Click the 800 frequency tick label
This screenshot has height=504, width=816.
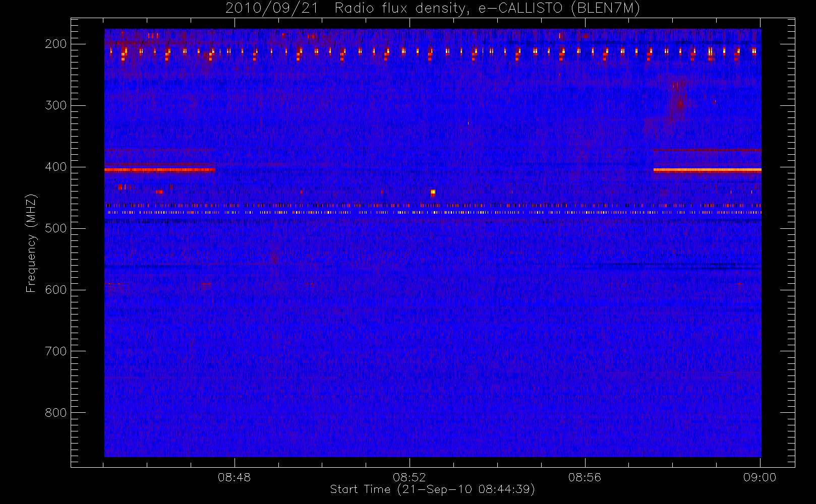(56, 413)
